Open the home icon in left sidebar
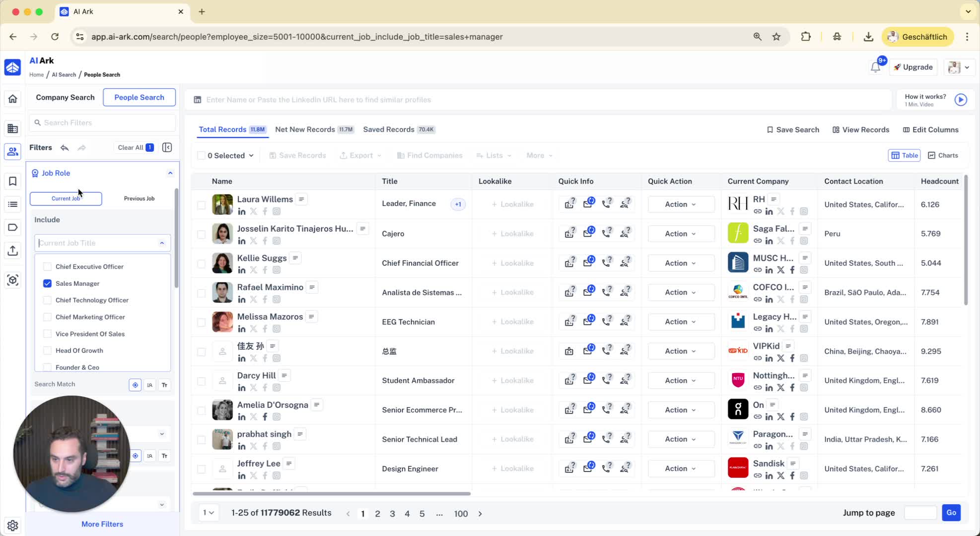Screen dimensions: 980x536 coord(13,99)
